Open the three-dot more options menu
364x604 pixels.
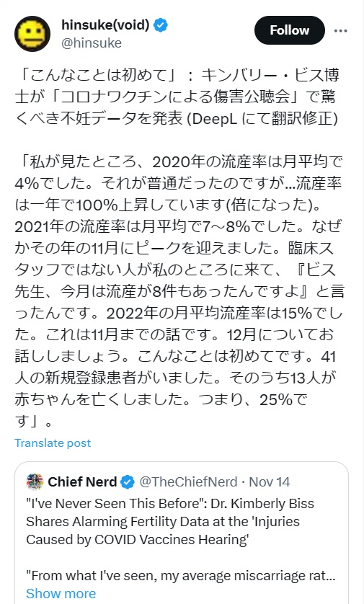[x=340, y=31]
